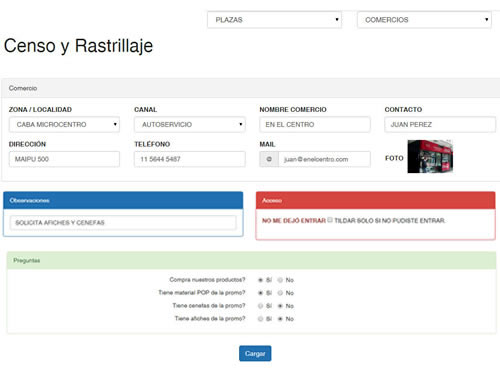Image resolution: width=500 pixels, height=375 pixels.
Task: Select No for Compra nuestros productos
Action: (280, 280)
